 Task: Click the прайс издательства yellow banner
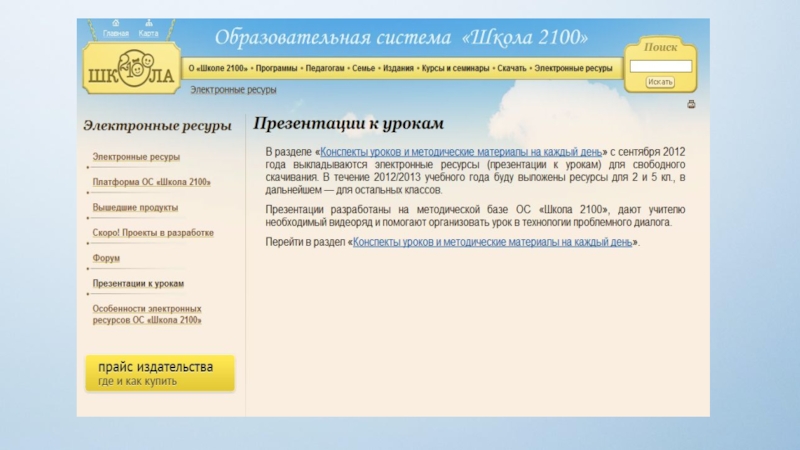(160, 373)
